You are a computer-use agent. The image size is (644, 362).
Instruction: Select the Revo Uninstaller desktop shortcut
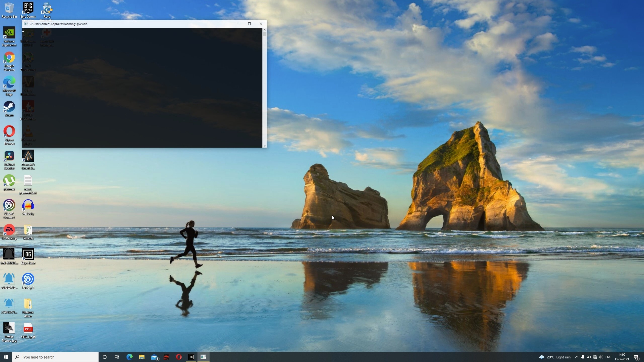click(47, 11)
